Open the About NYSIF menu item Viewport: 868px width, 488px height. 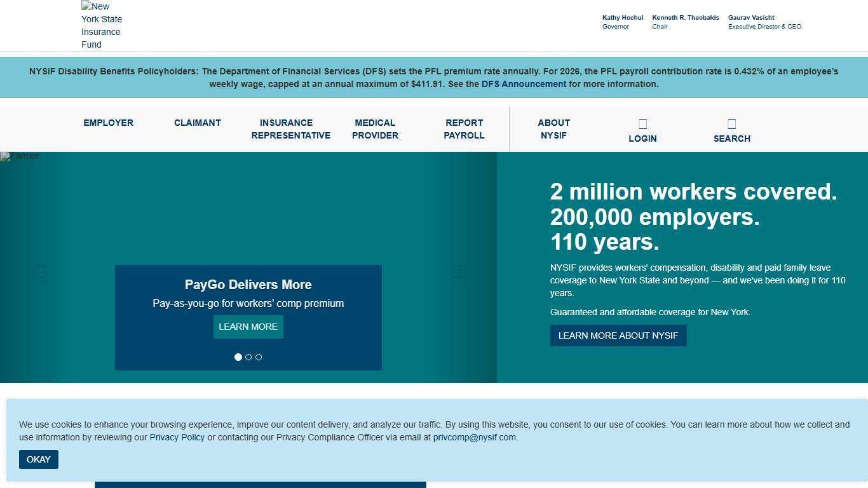(x=553, y=129)
